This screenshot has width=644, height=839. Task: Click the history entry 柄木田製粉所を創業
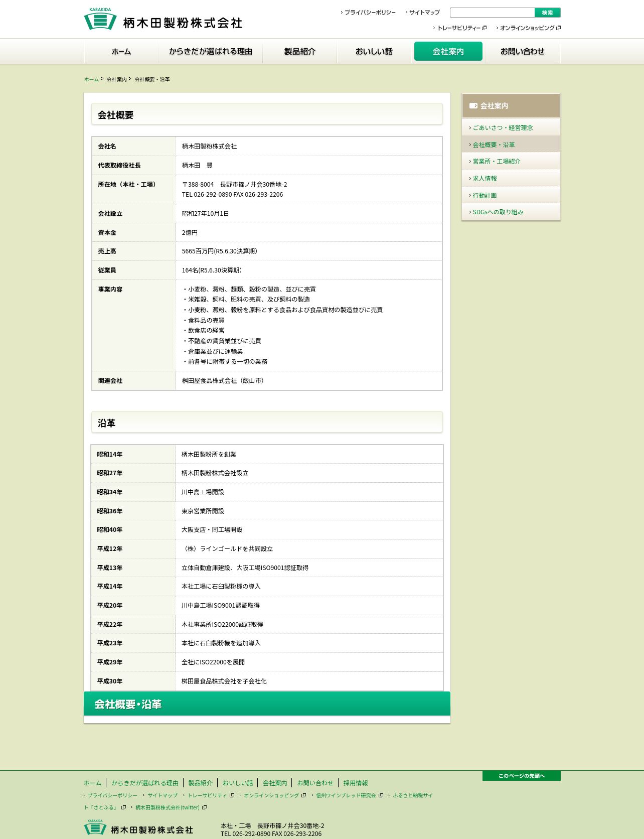[209, 455]
